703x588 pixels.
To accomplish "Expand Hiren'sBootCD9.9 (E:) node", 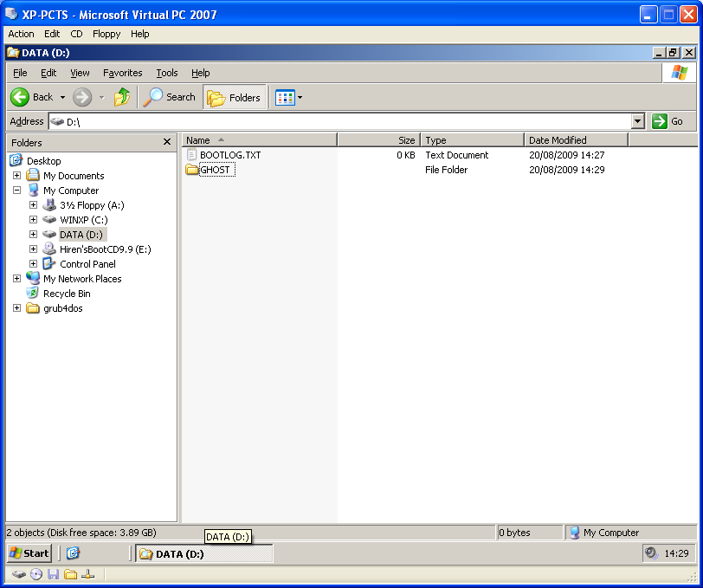I will click(33, 249).
